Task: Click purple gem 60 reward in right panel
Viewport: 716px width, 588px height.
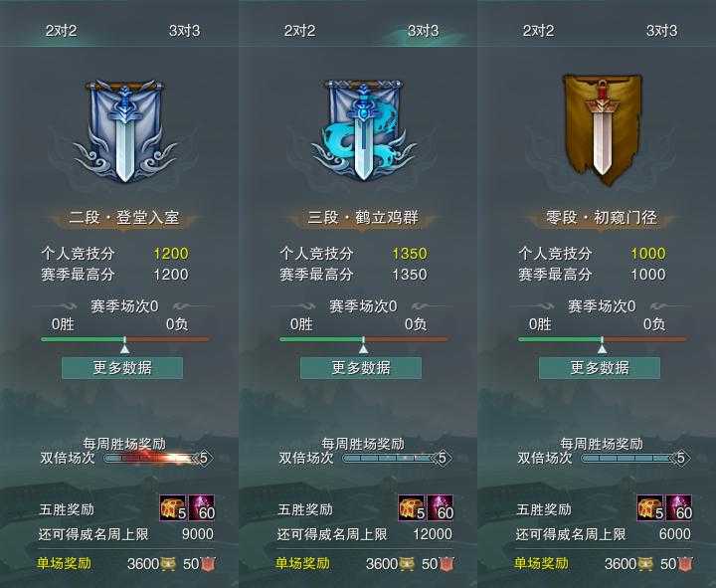Action: click(x=679, y=507)
